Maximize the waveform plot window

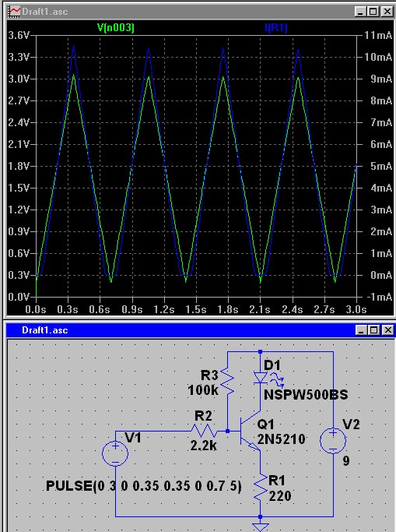(x=373, y=12)
